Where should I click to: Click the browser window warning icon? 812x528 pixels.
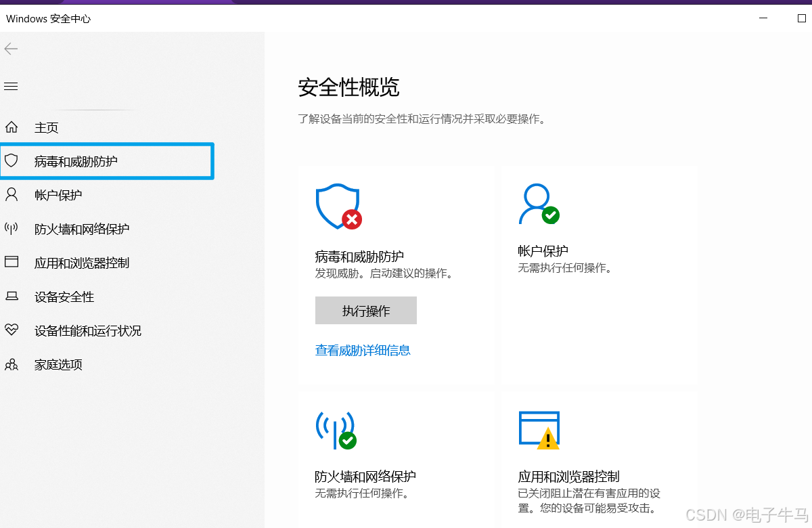pos(539,431)
